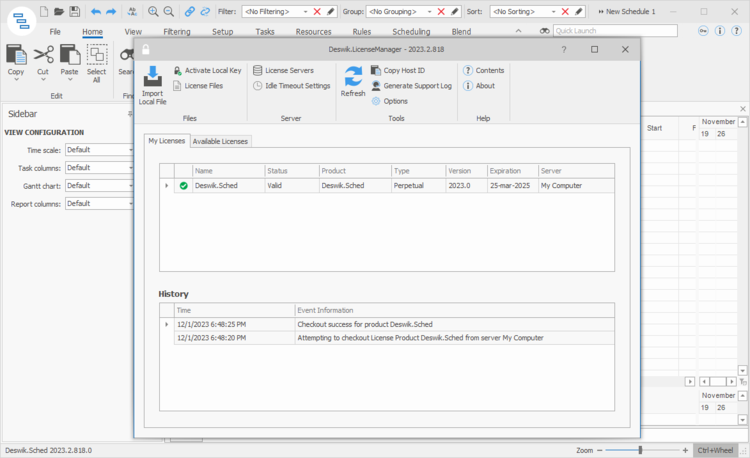This screenshot has height=458, width=750.
Task: Open the Time scale dropdown
Action: [x=131, y=150]
